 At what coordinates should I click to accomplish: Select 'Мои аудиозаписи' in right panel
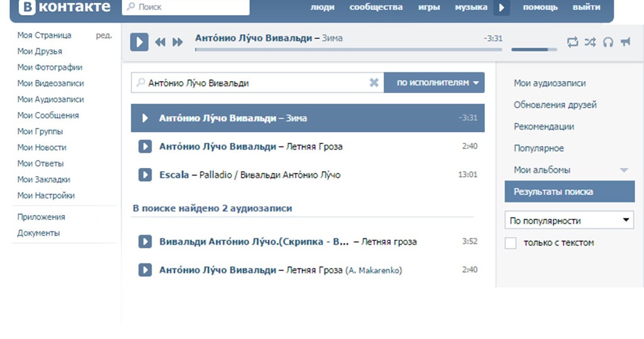[550, 83]
